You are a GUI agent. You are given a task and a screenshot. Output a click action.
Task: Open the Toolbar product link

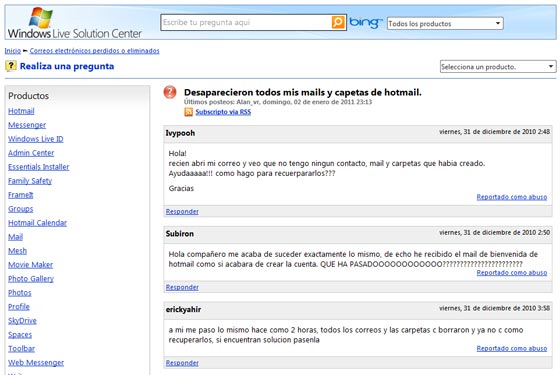[x=21, y=349]
